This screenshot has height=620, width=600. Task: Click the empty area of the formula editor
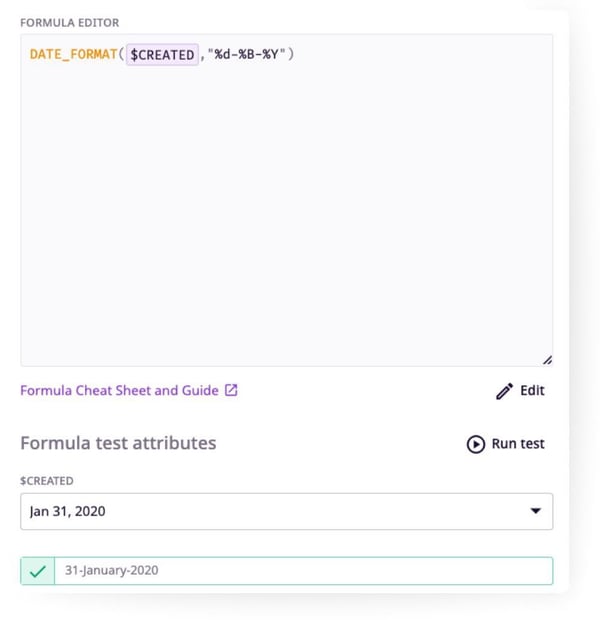[285, 220]
